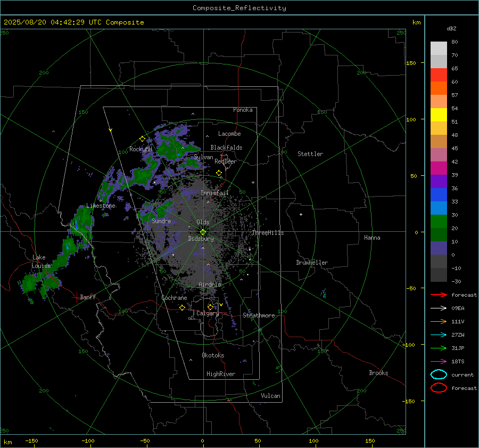Click the magenta 18TS arrow in the legend
The width and height of the screenshot is (479, 448).
click(x=439, y=362)
